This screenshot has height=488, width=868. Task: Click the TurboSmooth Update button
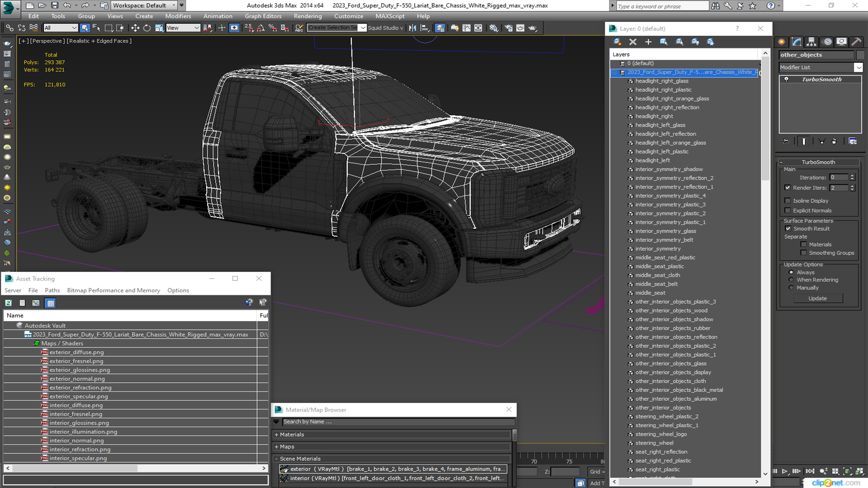(817, 298)
